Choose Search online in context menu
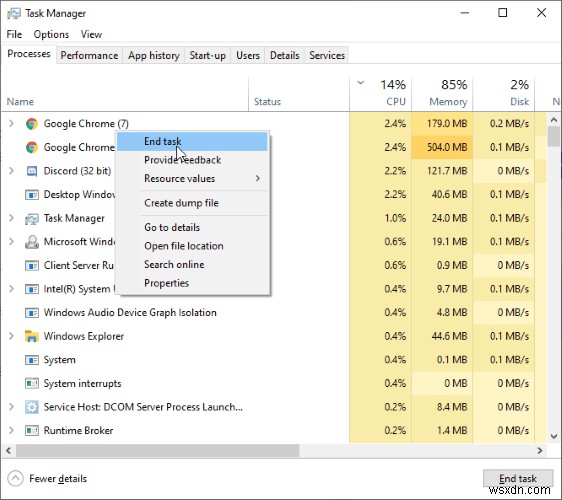Viewport: 562px width, 500px height. tap(192, 265)
